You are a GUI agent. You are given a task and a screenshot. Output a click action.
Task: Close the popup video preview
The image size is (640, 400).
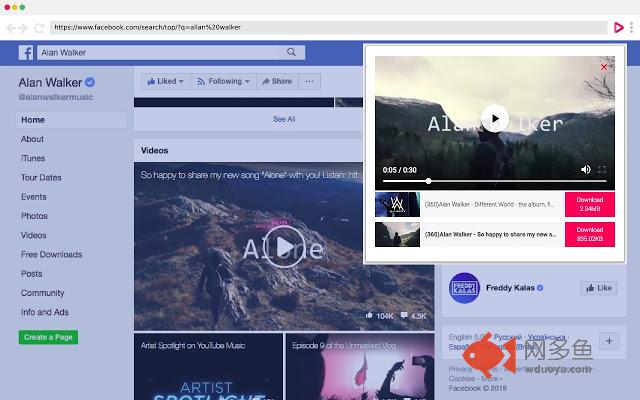[604, 67]
